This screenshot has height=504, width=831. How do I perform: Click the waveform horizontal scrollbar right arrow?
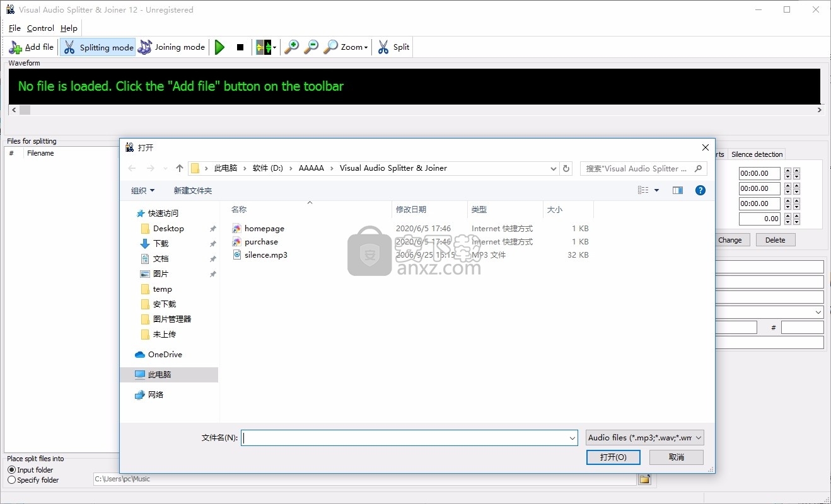tap(819, 110)
